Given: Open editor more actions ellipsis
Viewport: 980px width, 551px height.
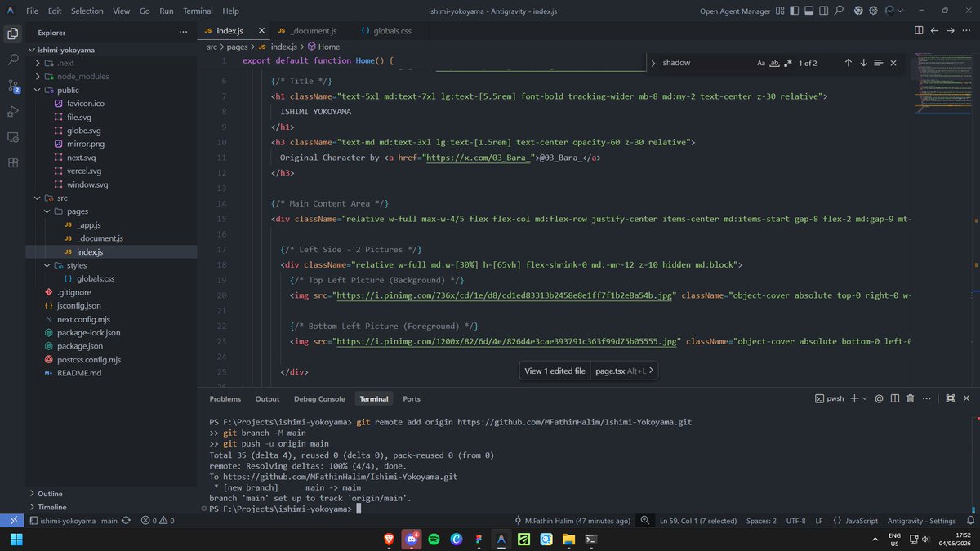Looking at the screenshot, I should (965, 31).
